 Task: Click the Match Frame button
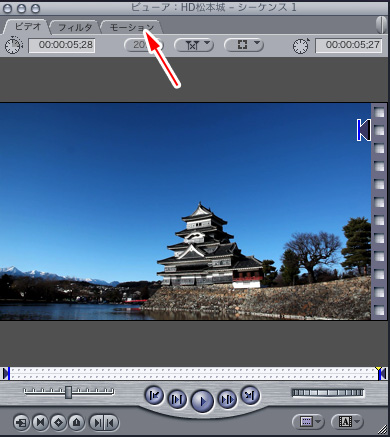22,423
